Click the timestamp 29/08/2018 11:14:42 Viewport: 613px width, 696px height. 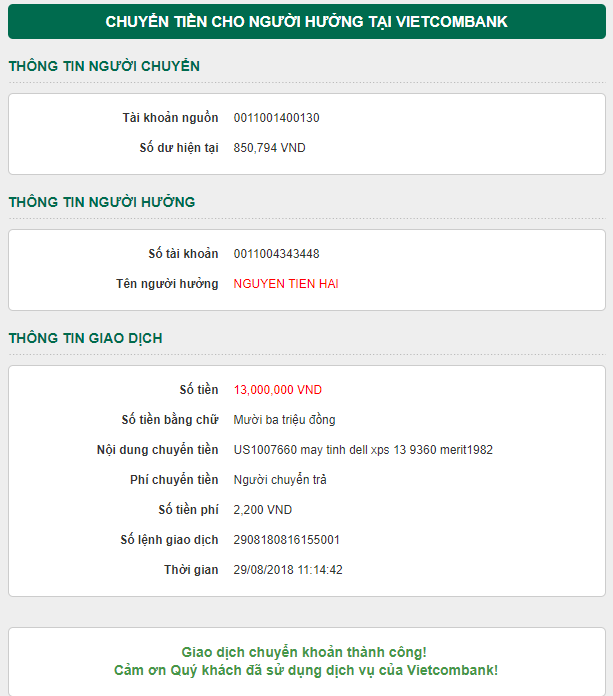click(x=288, y=570)
